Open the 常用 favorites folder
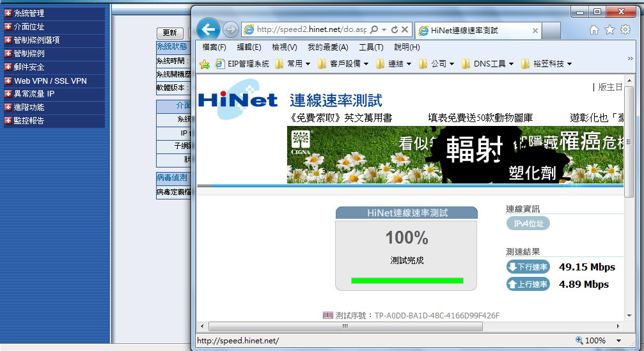Screen dimensions: 644x351 [x=292, y=64]
